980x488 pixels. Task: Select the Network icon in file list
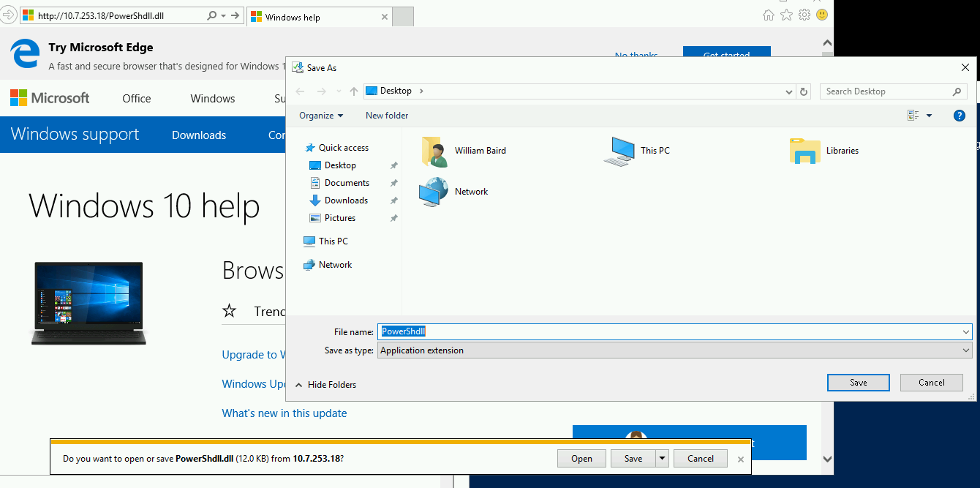[433, 192]
